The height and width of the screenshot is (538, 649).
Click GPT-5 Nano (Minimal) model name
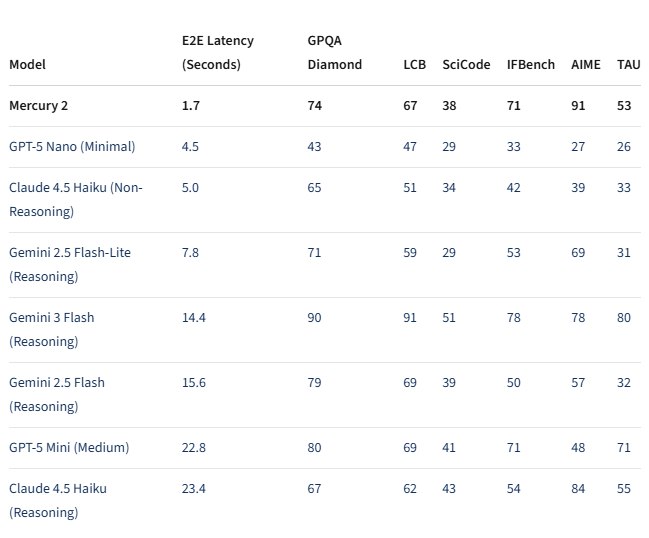(72, 147)
